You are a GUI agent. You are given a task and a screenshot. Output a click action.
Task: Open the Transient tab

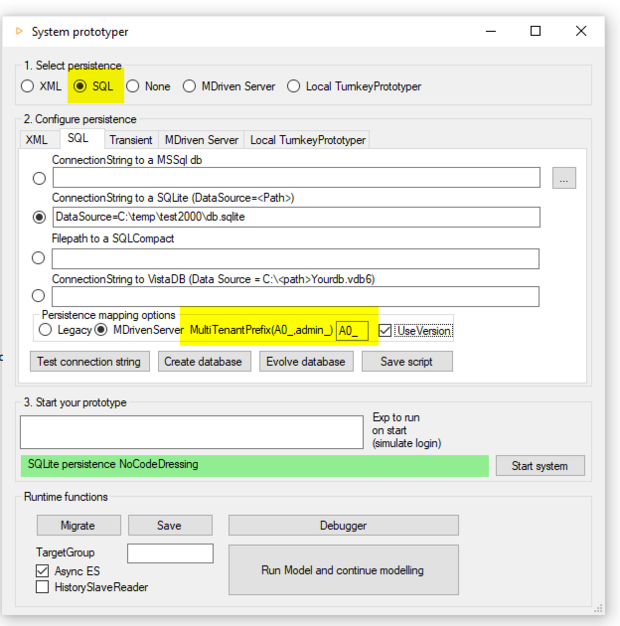pos(131,140)
